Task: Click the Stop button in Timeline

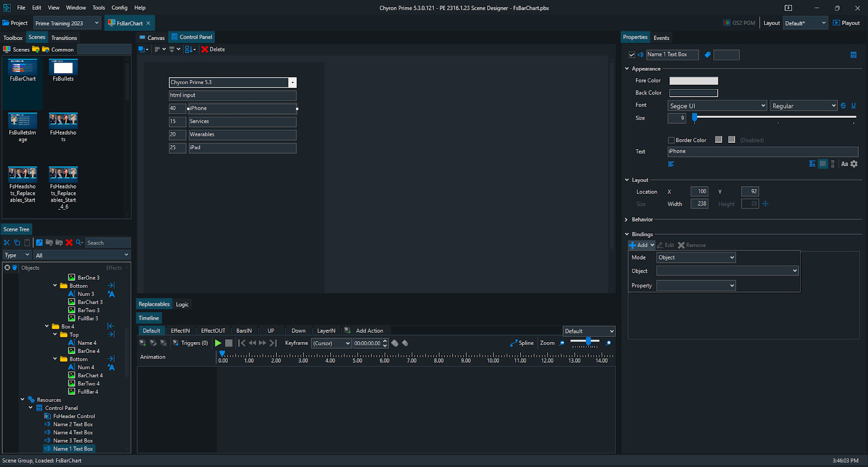Action: tap(229, 343)
